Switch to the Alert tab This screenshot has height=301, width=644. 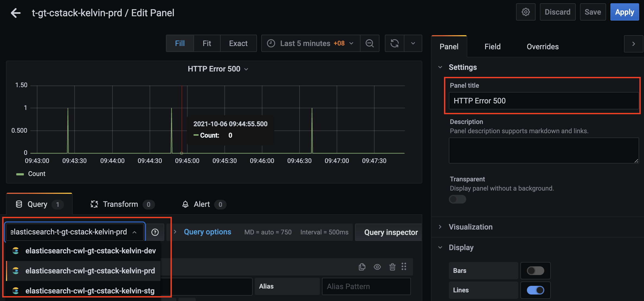click(204, 204)
